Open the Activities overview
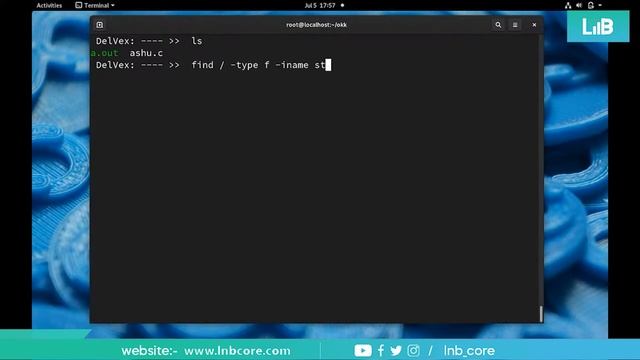This screenshot has height=360, width=640. (x=49, y=5)
